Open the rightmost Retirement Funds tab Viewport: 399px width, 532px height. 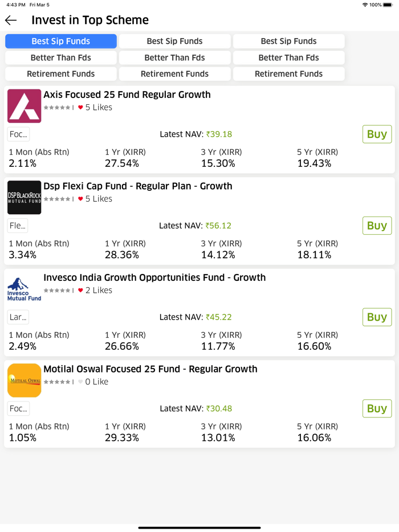pos(288,74)
